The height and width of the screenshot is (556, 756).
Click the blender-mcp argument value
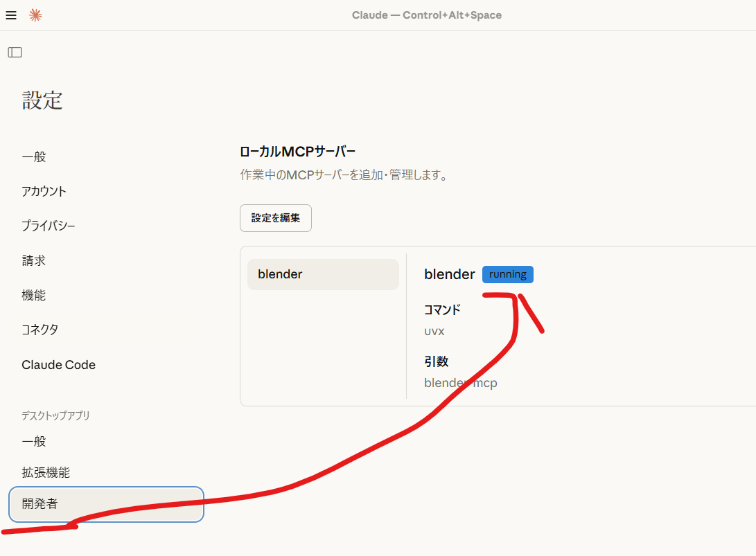[x=460, y=383]
